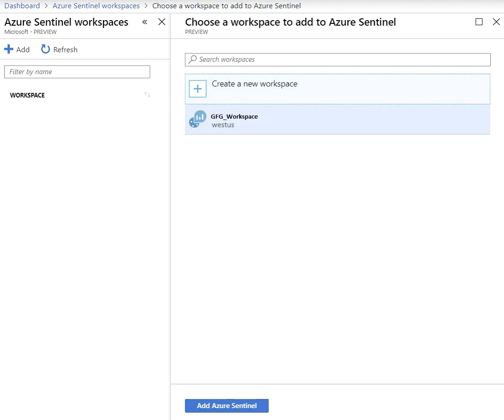Toggle sort arrows on WORKSPACE column
The image size is (504, 420).
click(147, 95)
